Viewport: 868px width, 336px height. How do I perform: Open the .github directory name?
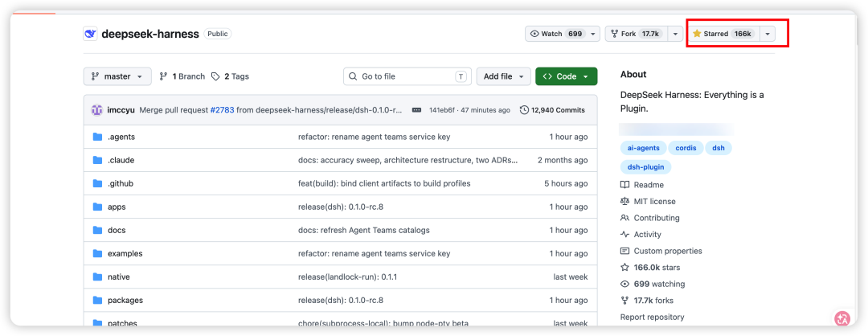[x=120, y=183]
